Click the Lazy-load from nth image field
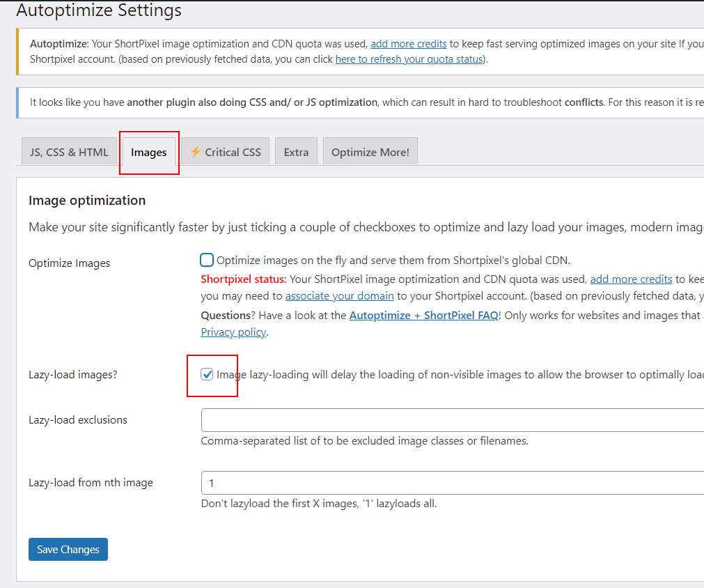The width and height of the screenshot is (704, 588). (453, 483)
